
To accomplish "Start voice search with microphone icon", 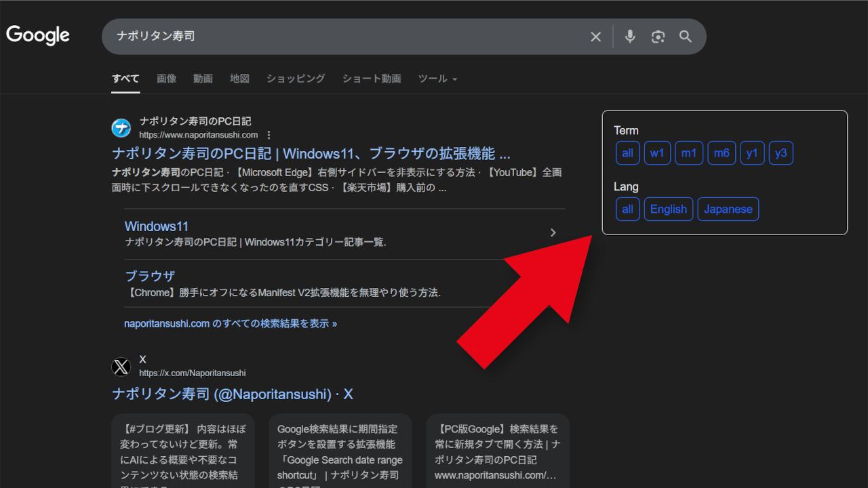I will click(x=630, y=37).
